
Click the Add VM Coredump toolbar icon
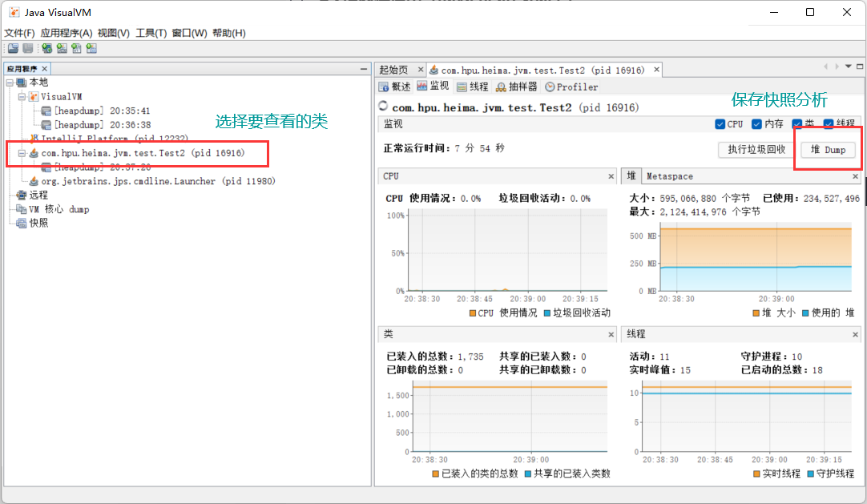tap(76, 49)
